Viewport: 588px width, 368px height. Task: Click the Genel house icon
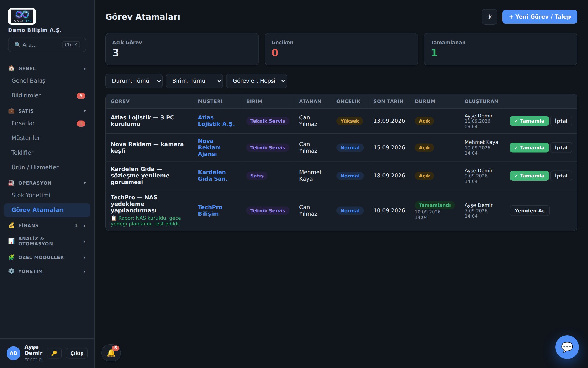click(11, 68)
